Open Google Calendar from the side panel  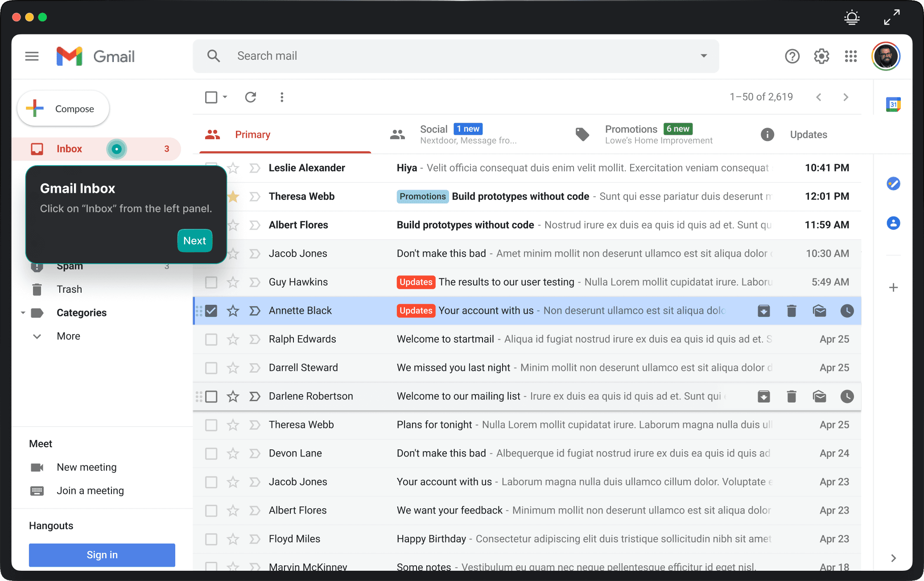click(x=893, y=104)
